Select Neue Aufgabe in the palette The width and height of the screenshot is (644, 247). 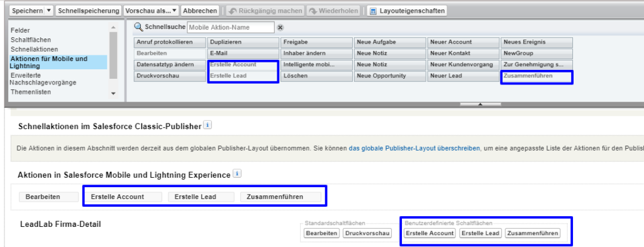pos(390,42)
